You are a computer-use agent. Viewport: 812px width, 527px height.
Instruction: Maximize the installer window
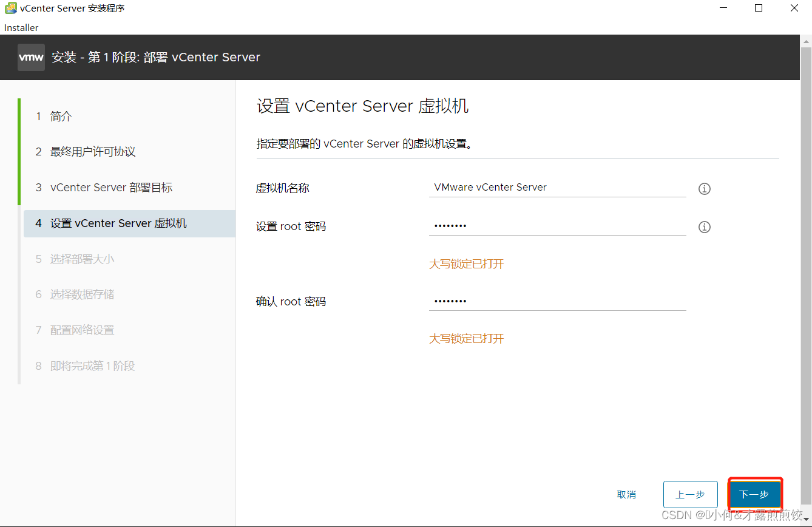tap(759, 8)
